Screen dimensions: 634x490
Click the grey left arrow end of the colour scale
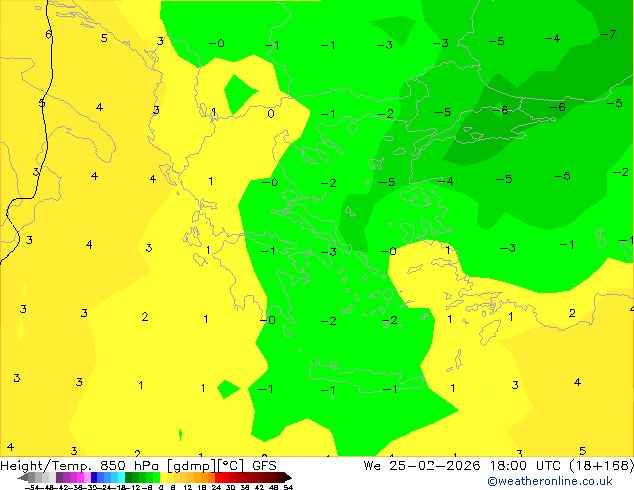coord(22,477)
